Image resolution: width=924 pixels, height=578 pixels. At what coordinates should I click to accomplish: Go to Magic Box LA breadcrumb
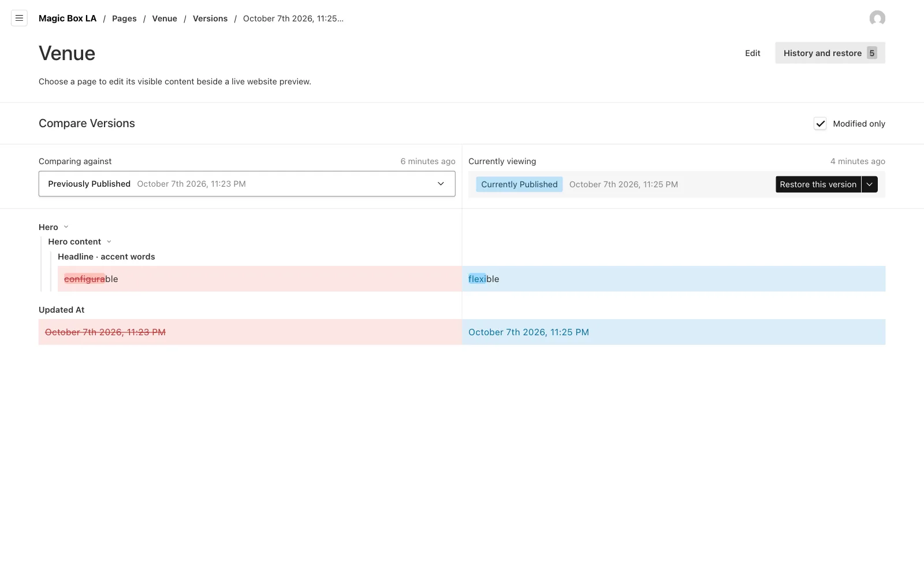click(x=68, y=18)
